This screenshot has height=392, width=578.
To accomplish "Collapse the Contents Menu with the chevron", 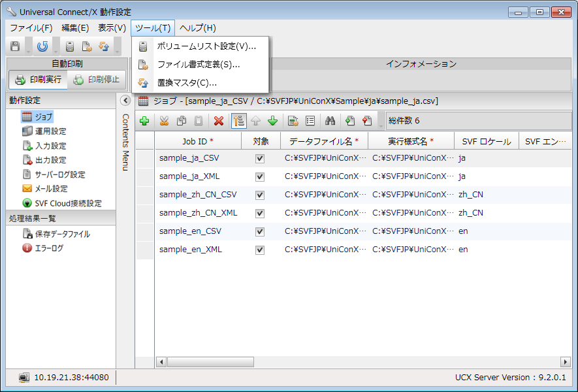I will click(x=125, y=101).
